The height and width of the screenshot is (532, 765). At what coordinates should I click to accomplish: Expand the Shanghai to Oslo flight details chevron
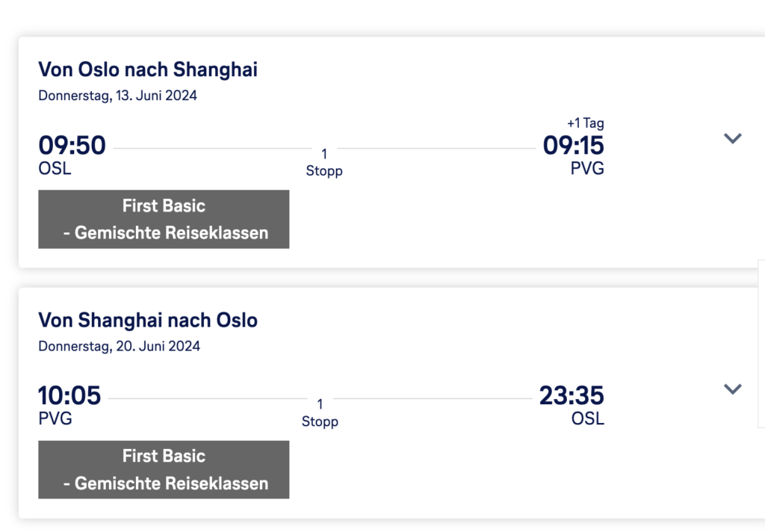732,389
